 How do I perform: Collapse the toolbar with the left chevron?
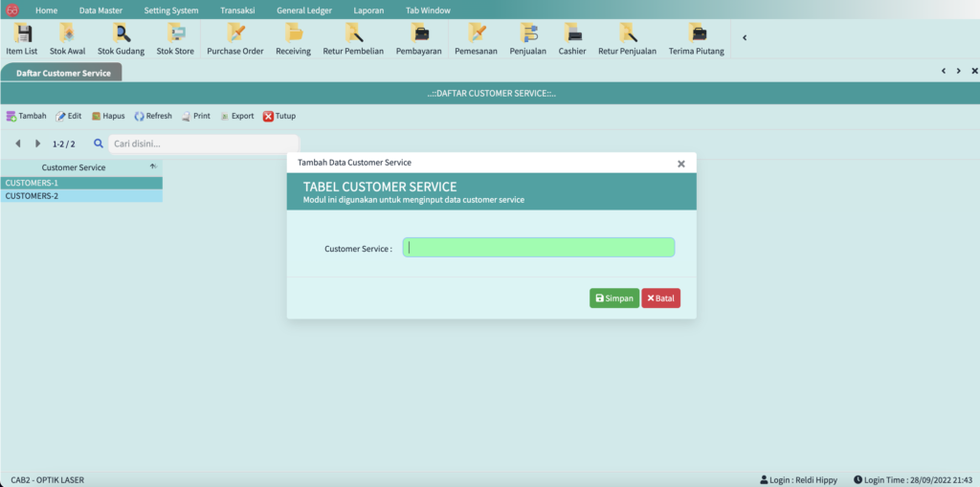pyautogui.click(x=745, y=38)
